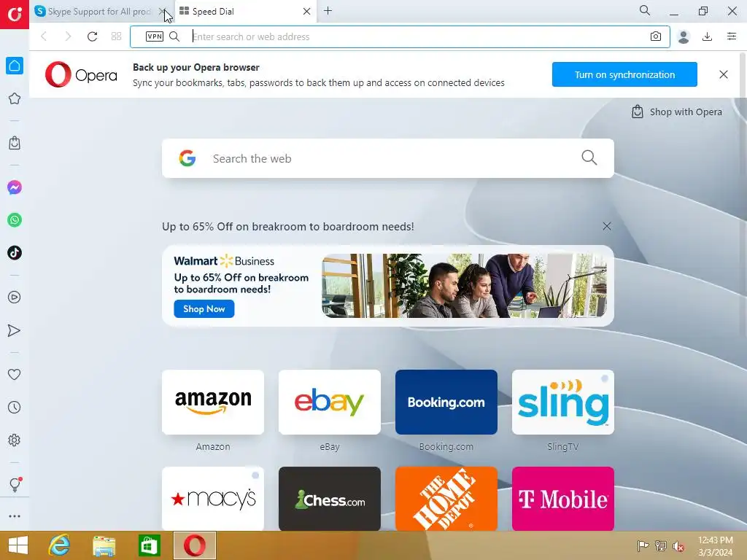Screen dimensions: 747x560
Task: Open My Flow arrow icon in sidebar
Action: coord(15,330)
